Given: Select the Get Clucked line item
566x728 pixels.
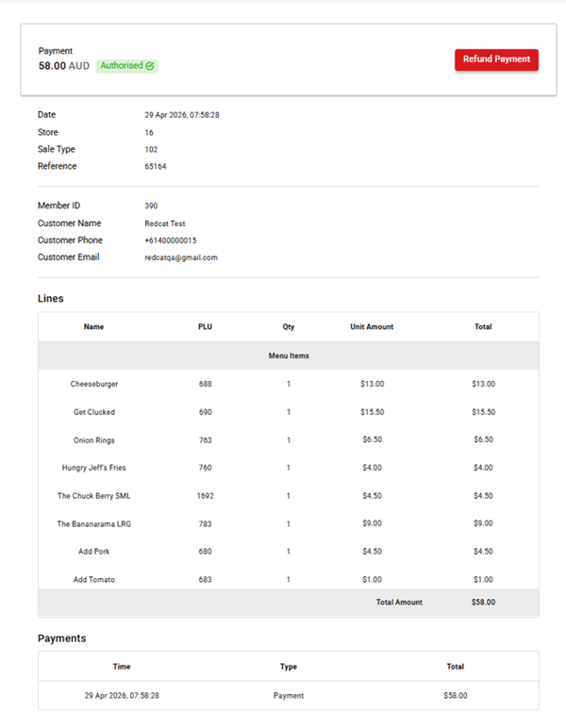Looking at the screenshot, I should coord(94,412).
